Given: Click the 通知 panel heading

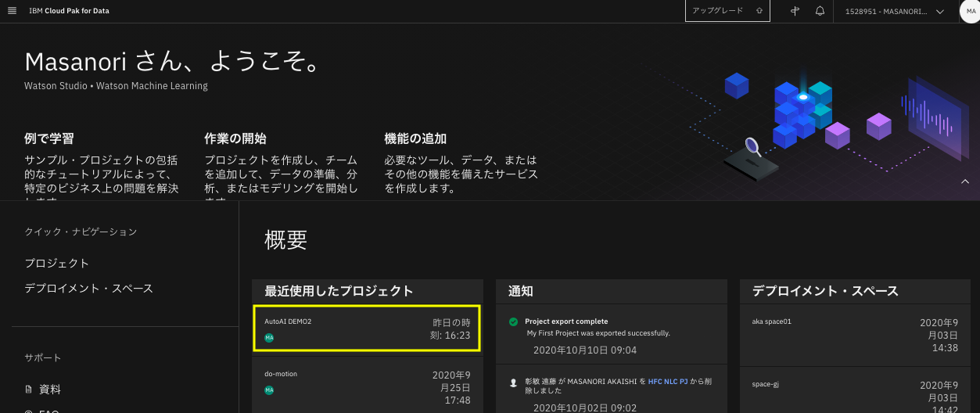Looking at the screenshot, I should click(x=521, y=291).
